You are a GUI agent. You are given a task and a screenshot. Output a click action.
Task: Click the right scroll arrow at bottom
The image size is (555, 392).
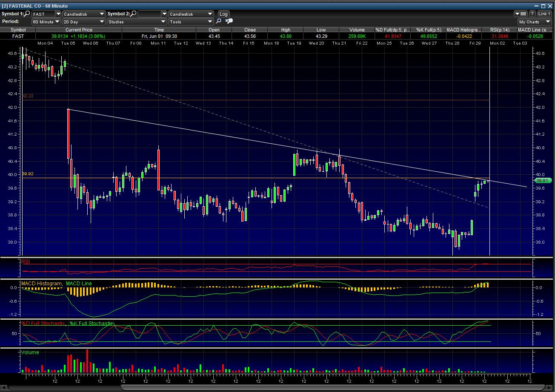(551, 387)
